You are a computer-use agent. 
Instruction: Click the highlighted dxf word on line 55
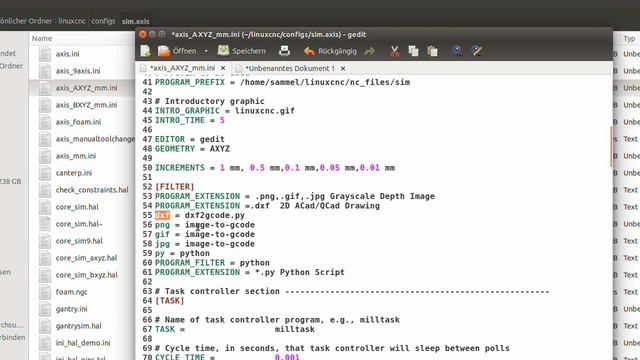(x=162, y=215)
